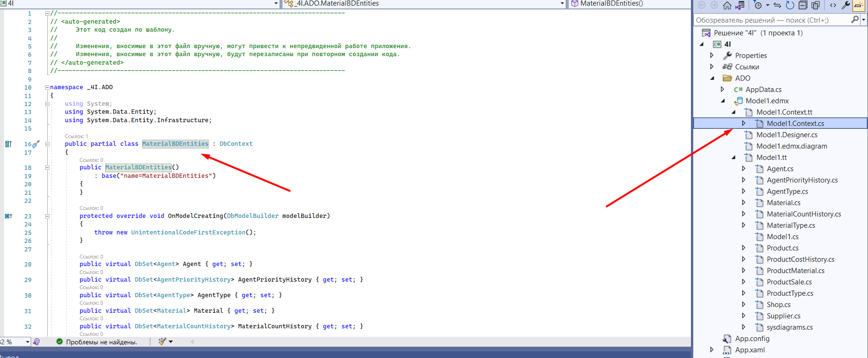Open the zoom level dropdown in editor
Viewport: 868px width, 358px height.
(x=27, y=342)
